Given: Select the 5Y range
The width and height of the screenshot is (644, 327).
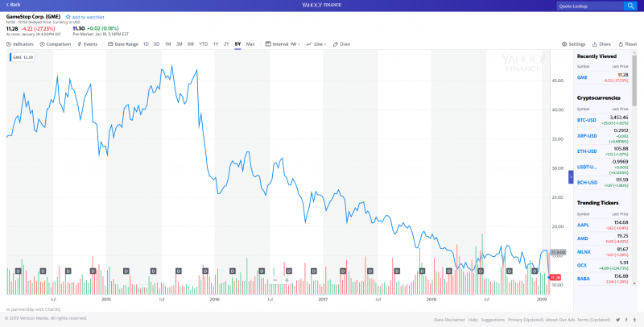Looking at the screenshot, I should 237,44.
